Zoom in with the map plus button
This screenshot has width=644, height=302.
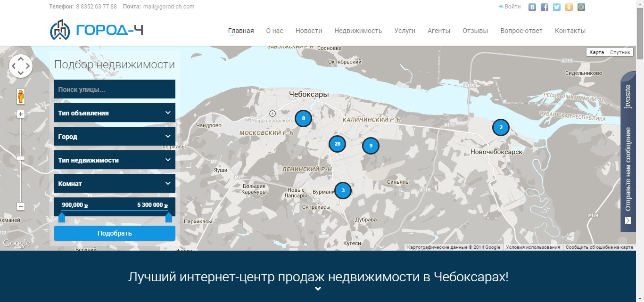point(21,114)
